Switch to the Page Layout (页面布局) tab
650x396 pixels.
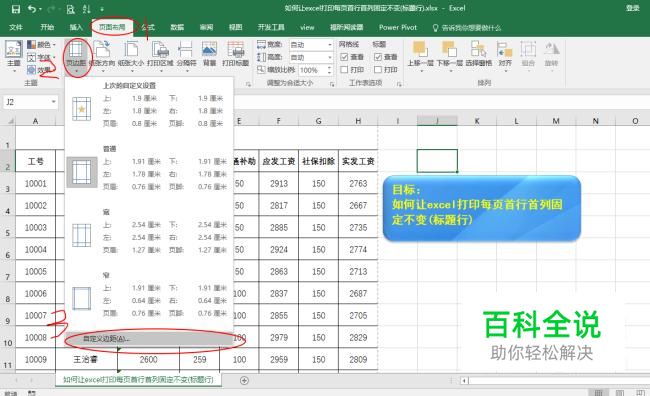point(112,27)
